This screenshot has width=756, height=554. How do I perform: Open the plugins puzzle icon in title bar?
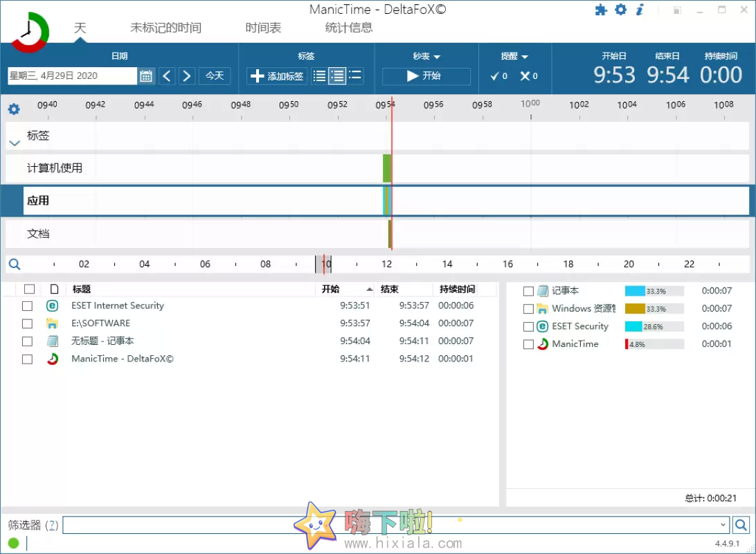point(601,10)
